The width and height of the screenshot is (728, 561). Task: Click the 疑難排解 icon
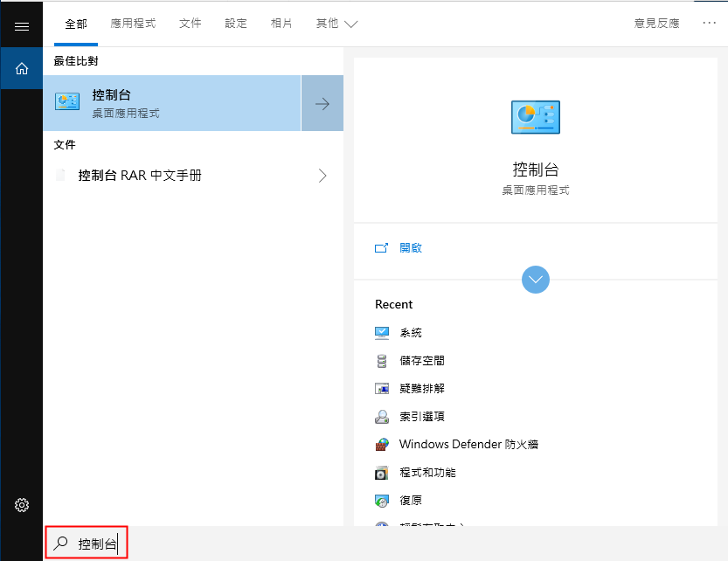click(x=382, y=389)
